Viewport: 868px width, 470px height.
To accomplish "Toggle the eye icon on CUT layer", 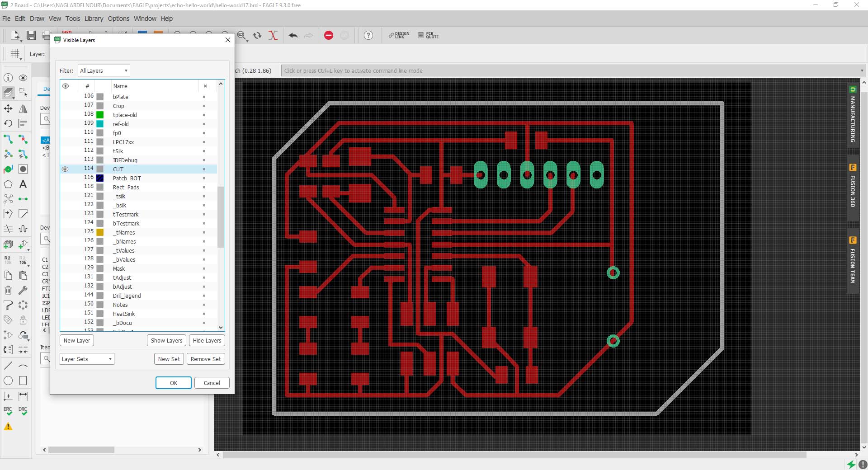I will [x=65, y=169].
